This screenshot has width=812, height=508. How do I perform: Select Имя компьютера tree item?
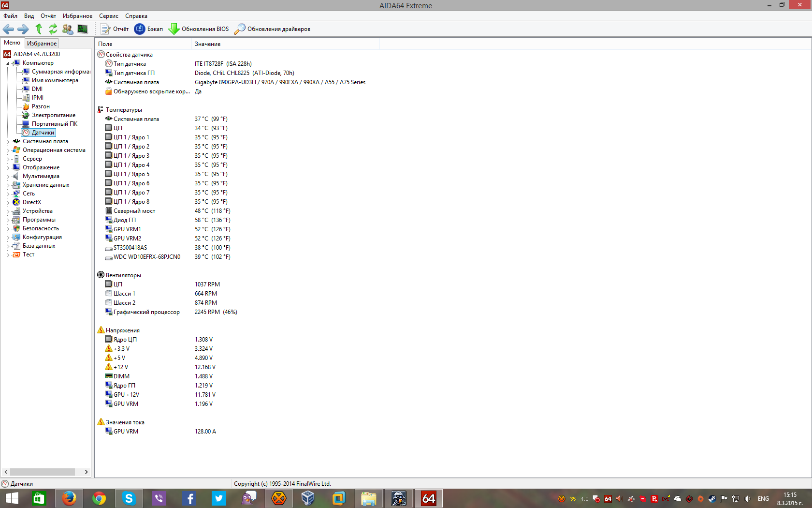pyautogui.click(x=55, y=80)
